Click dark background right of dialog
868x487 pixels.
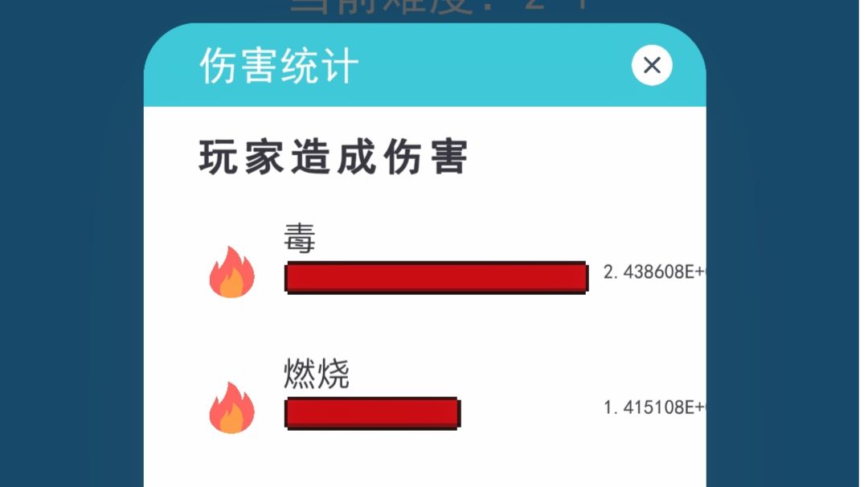click(x=784, y=249)
